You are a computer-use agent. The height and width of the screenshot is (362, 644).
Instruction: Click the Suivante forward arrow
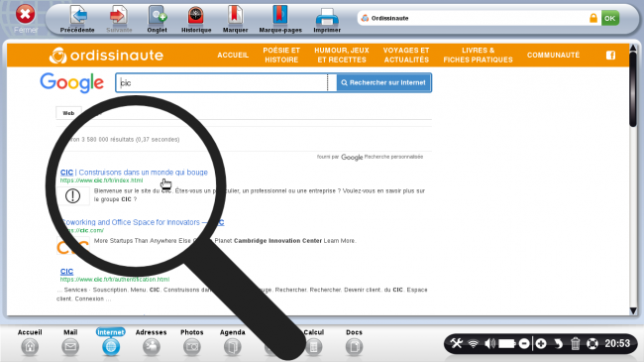(x=119, y=19)
